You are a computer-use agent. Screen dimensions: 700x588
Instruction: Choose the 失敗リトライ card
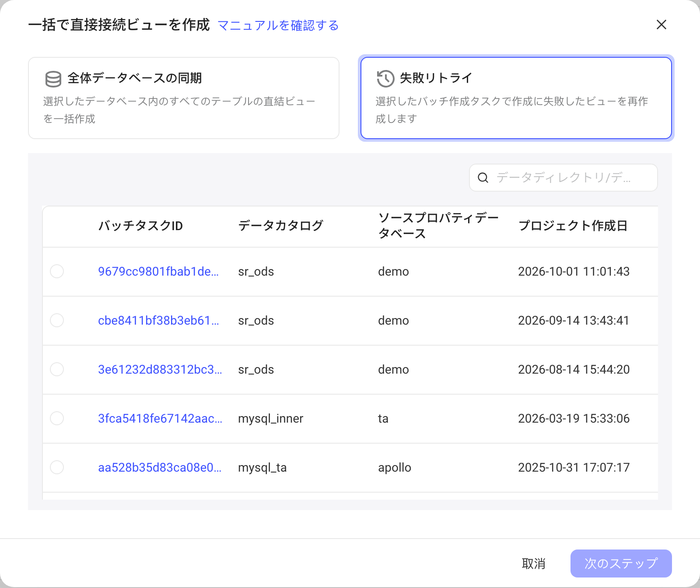pyautogui.click(x=516, y=98)
